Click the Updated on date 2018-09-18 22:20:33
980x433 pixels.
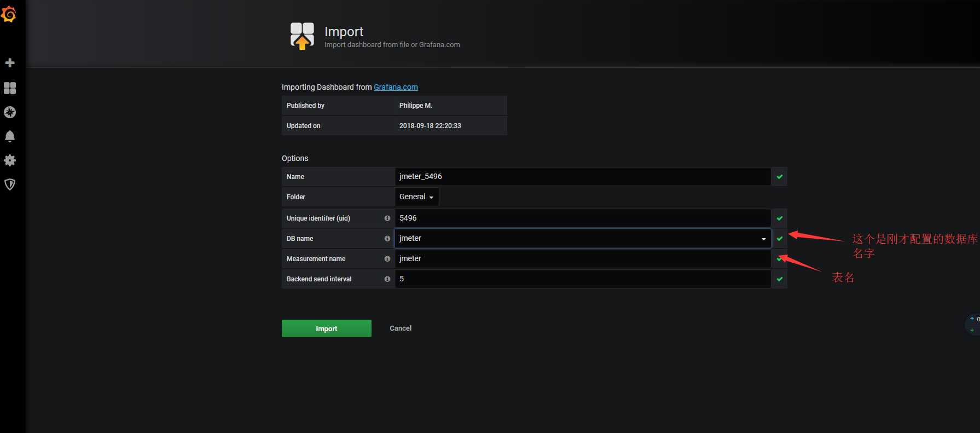tap(430, 126)
